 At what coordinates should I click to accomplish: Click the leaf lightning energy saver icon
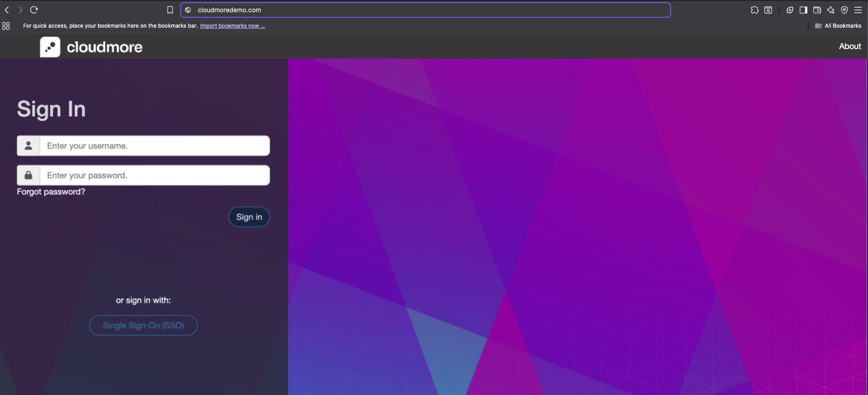tap(790, 10)
